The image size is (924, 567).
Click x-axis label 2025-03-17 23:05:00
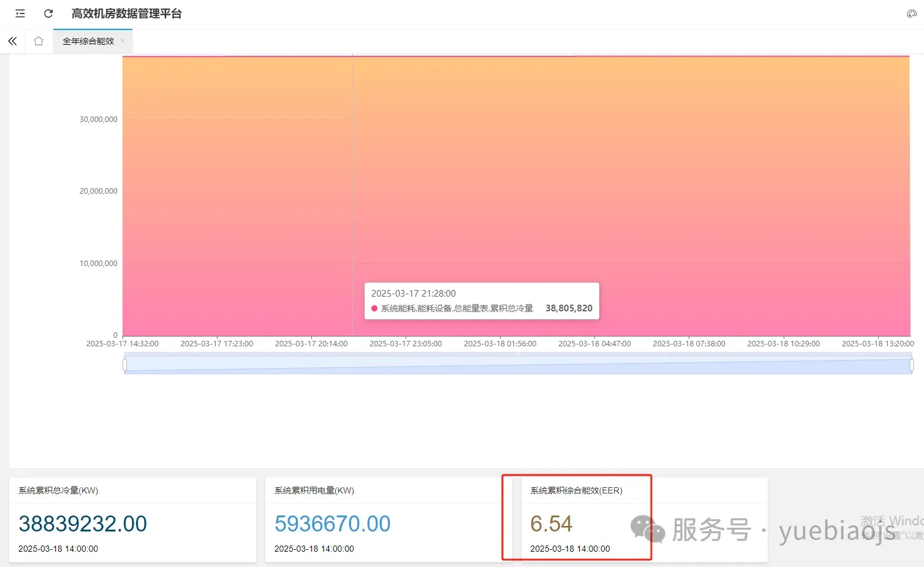tap(406, 344)
